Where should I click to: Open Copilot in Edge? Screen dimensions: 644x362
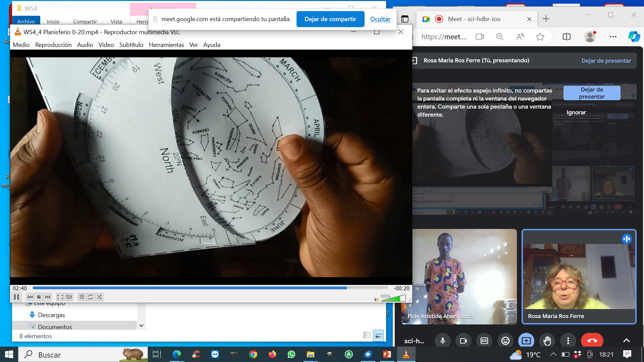tap(634, 37)
